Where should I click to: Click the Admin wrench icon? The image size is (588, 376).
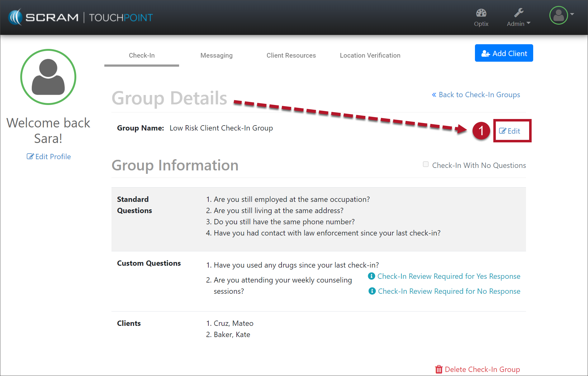point(519,13)
